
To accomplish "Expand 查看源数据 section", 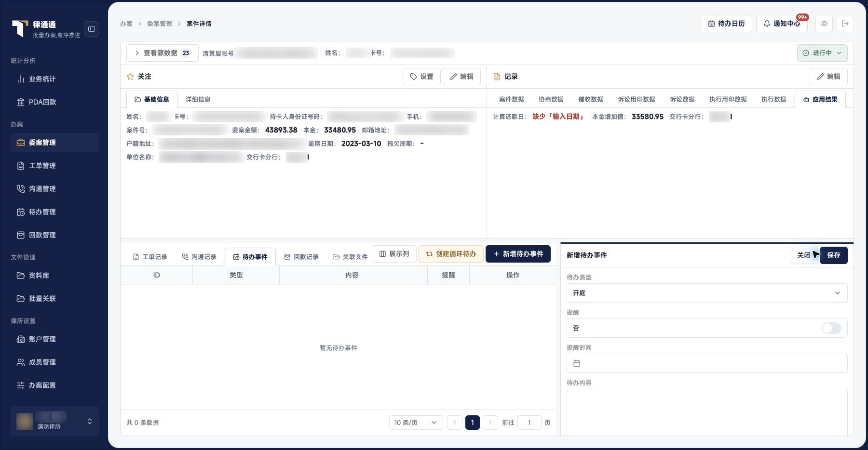I will [x=163, y=53].
